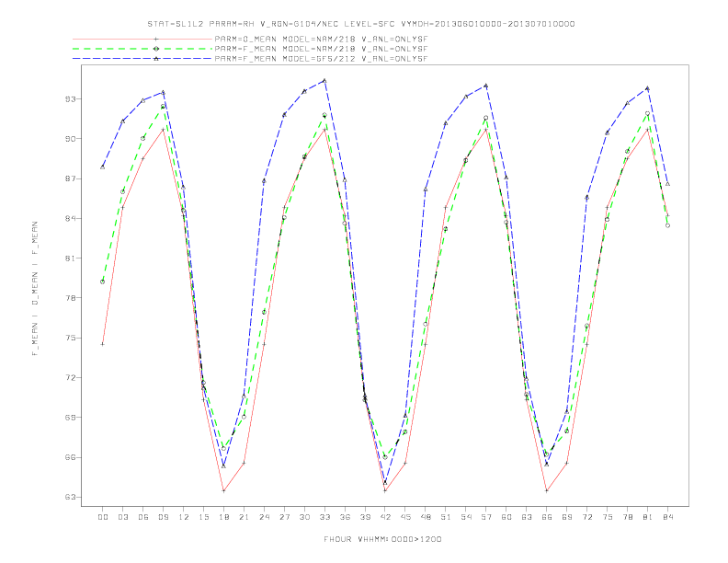Click x-axis forecast hour label 06
The image size is (728, 563).
(x=143, y=517)
